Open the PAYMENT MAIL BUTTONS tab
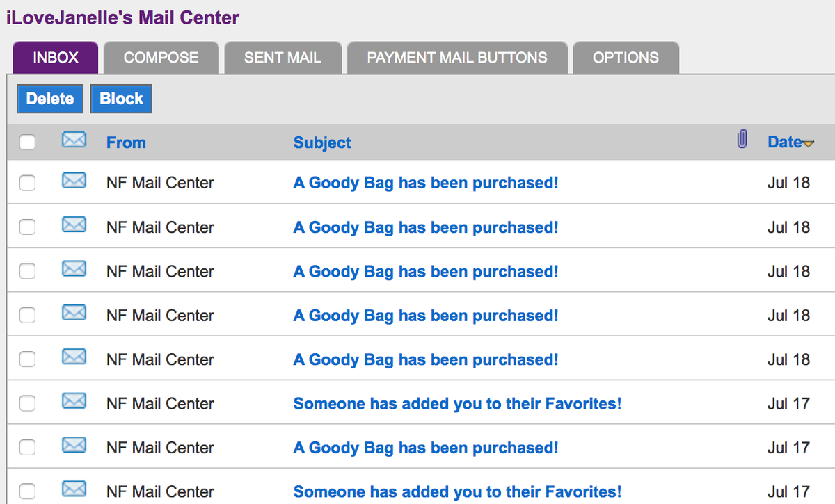The height and width of the screenshot is (504, 835). pos(457,58)
